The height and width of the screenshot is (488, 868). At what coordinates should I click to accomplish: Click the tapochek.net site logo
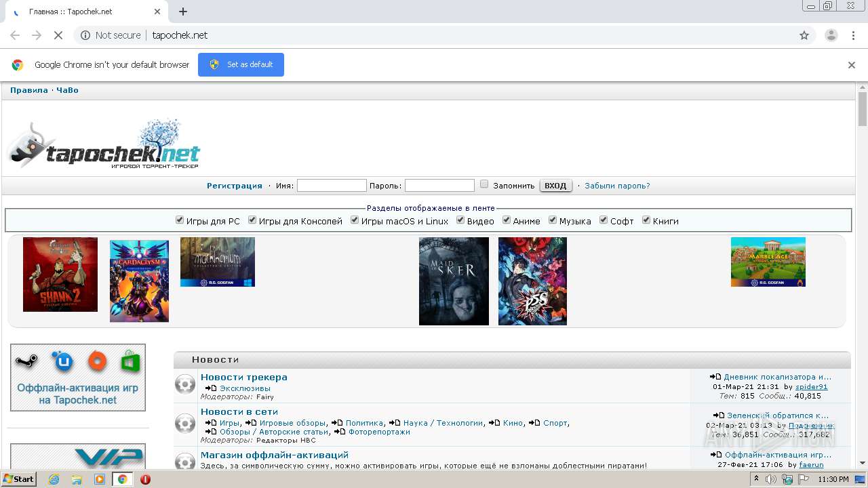click(103, 144)
